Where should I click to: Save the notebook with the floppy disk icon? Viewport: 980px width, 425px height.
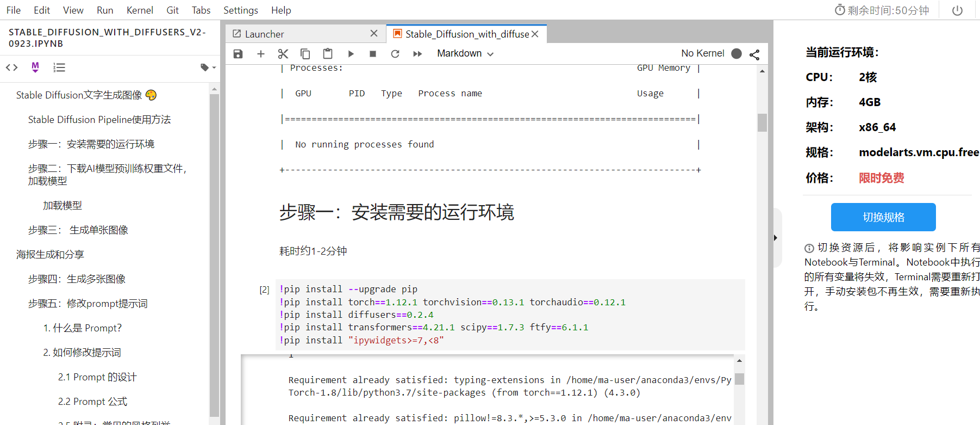[238, 54]
